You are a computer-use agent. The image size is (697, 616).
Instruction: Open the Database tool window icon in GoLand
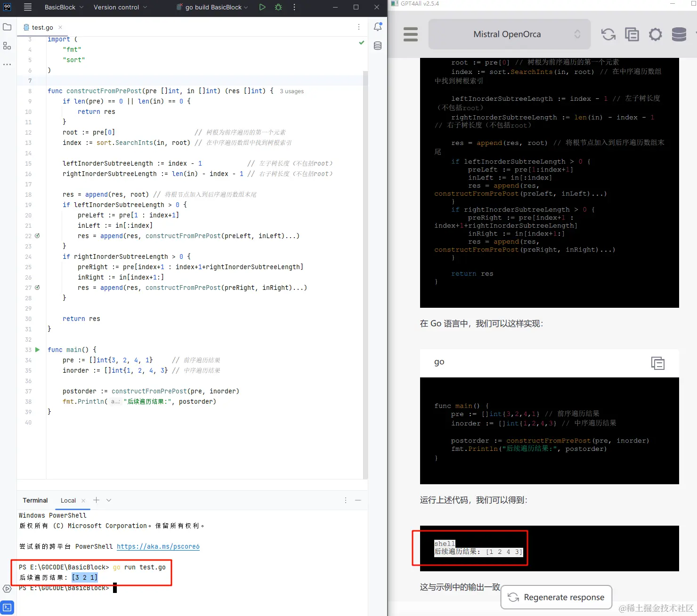click(x=378, y=46)
